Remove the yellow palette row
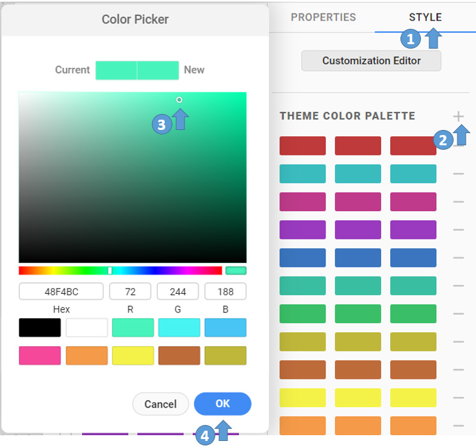The width and height of the screenshot is (476, 448). pyautogui.click(x=459, y=397)
